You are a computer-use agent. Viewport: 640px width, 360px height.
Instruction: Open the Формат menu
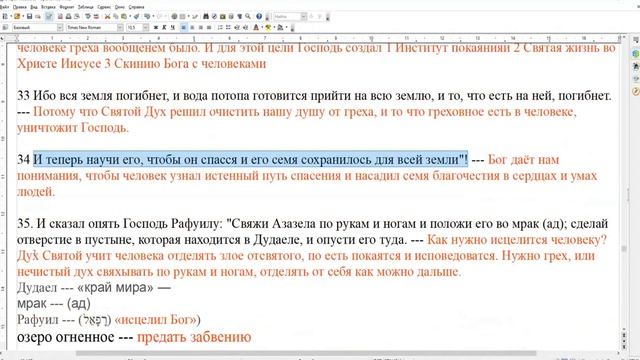[x=67, y=7]
